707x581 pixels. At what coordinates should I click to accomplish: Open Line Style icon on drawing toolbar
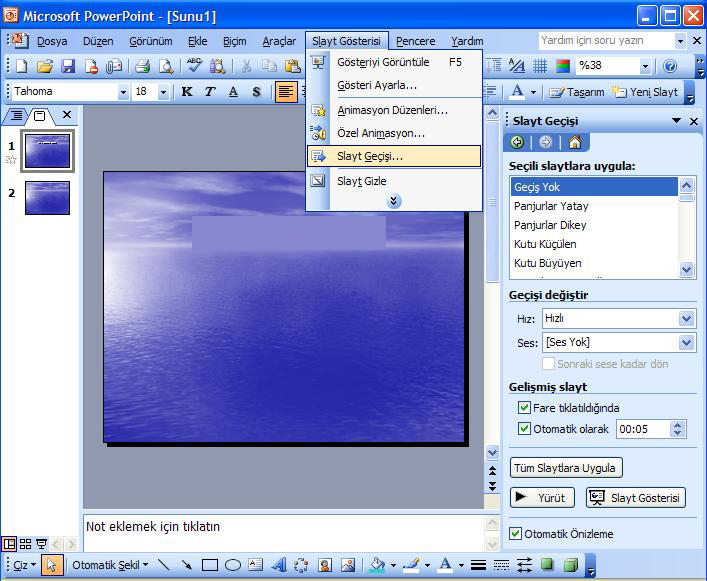pyautogui.click(x=478, y=565)
